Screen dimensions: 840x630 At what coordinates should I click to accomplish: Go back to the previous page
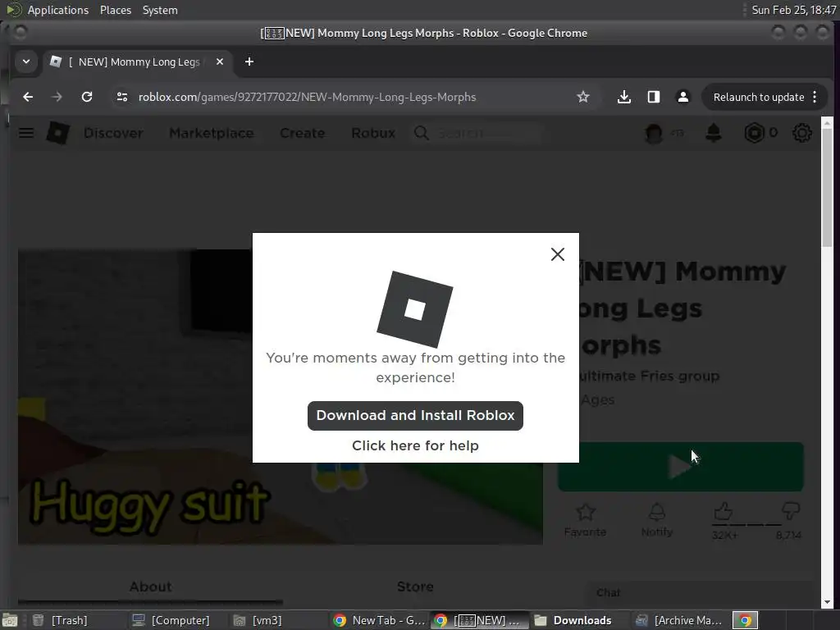pos(28,97)
